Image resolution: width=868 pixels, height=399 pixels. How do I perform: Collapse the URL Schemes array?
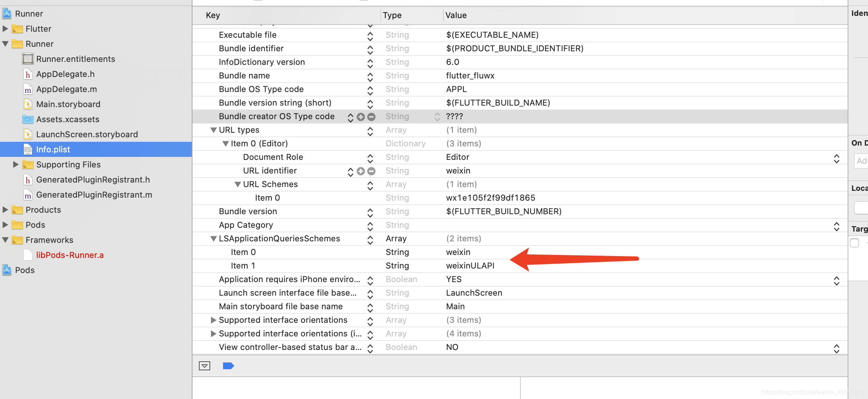tap(238, 184)
